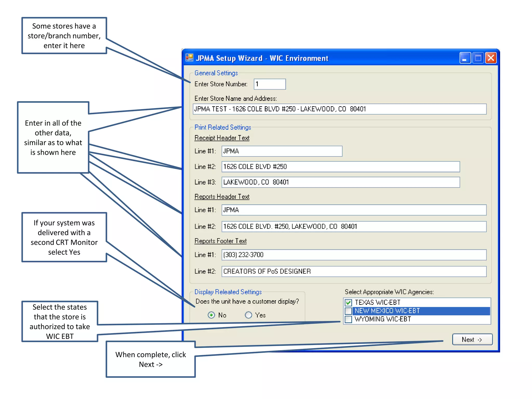Click the Select Appropriate WIC Agencies label
532x399 pixels.
pos(389,292)
